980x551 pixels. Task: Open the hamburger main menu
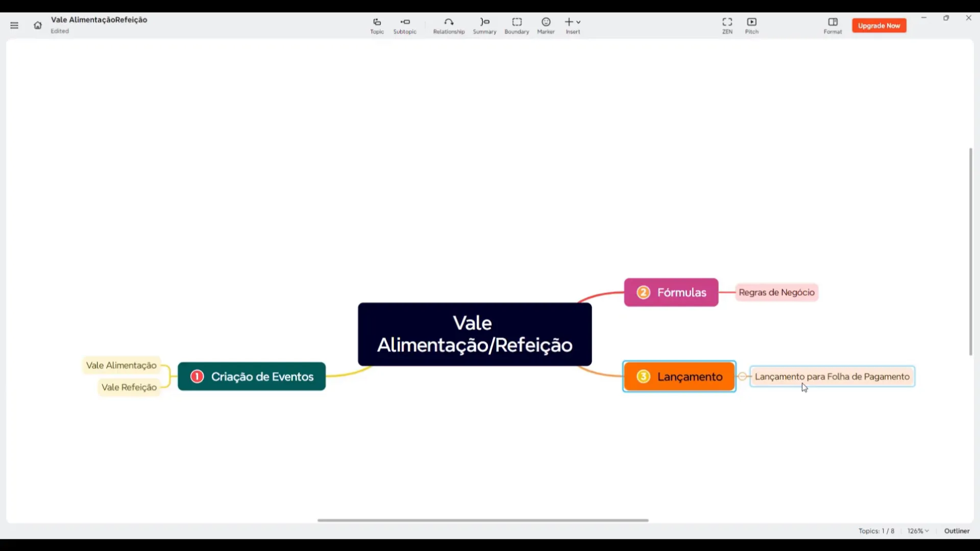[x=14, y=26]
